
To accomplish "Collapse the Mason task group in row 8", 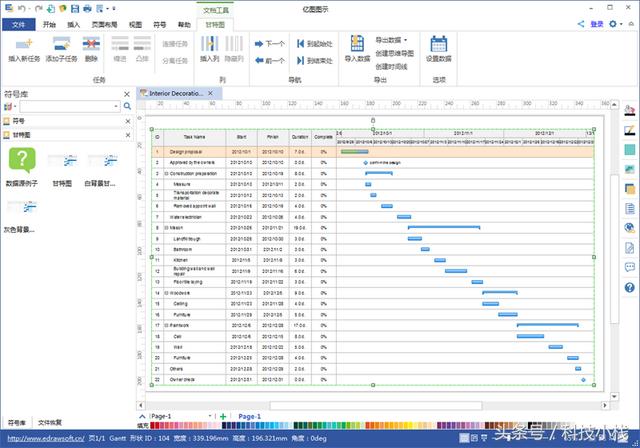I will [x=166, y=228].
